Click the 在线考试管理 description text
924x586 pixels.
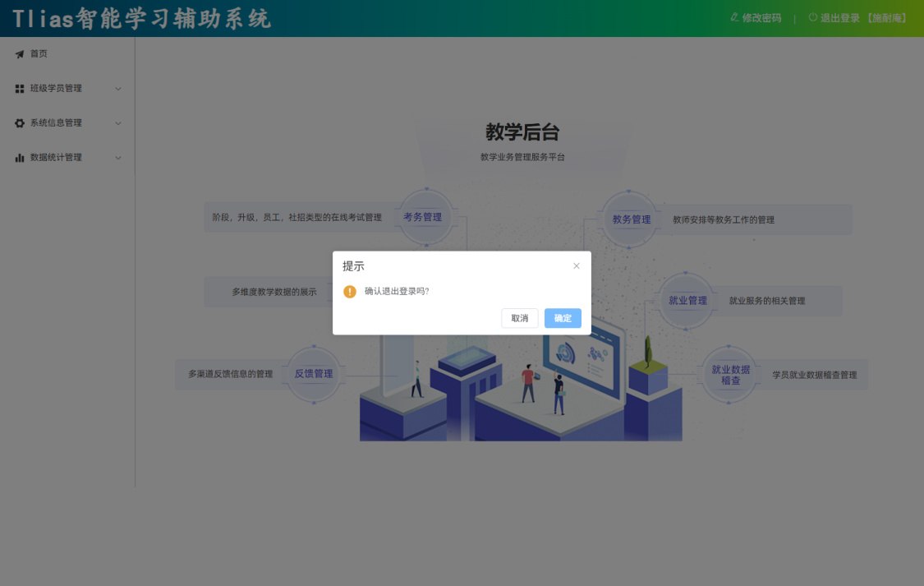click(x=297, y=217)
